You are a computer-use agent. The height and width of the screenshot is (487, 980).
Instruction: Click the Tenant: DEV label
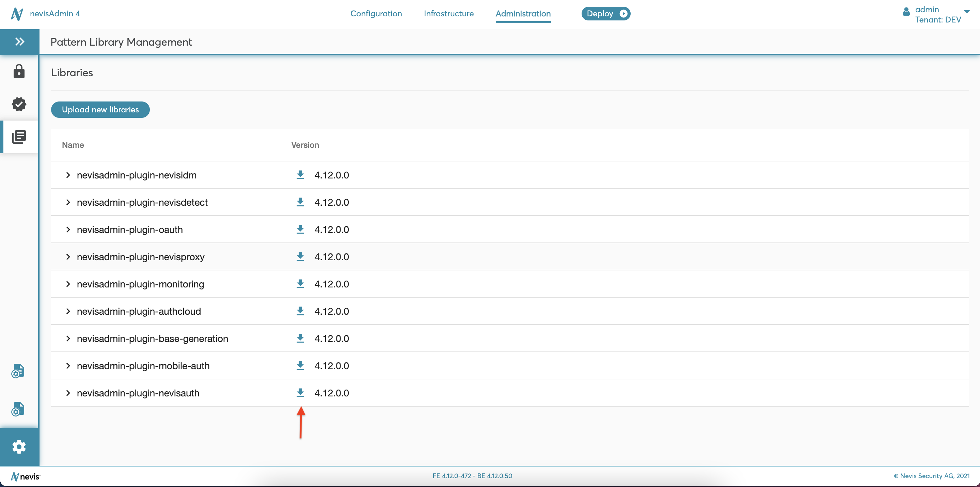[x=938, y=20]
